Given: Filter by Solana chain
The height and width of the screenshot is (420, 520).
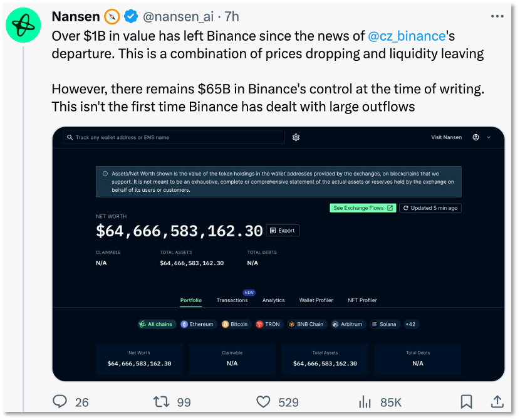Looking at the screenshot, I should click(x=384, y=324).
